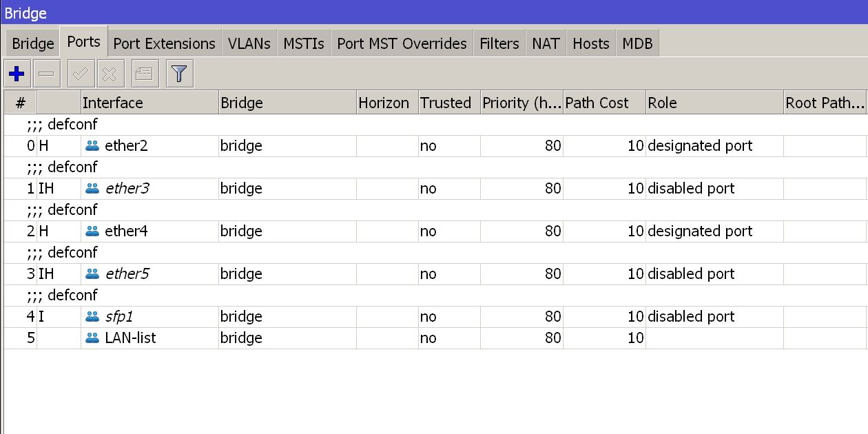Image resolution: width=868 pixels, height=434 pixels.
Task: Open the funnel Filter tool
Action: [x=180, y=74]
